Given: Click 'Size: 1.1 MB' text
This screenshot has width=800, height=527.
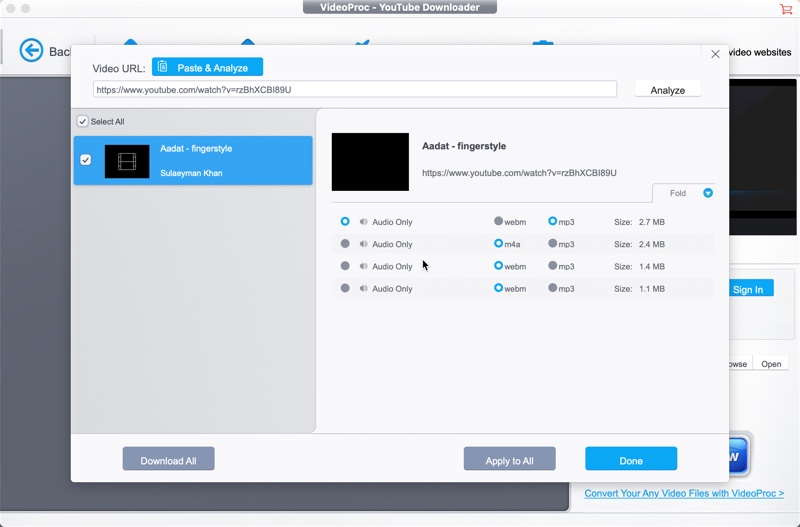Looking at the screenshot, I should click(639, 288).
